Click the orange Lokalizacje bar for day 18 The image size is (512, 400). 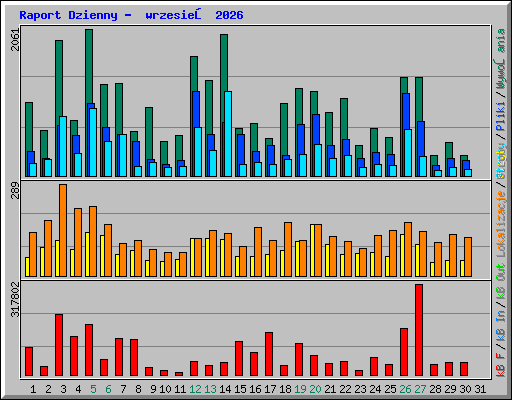pos(288,249)
